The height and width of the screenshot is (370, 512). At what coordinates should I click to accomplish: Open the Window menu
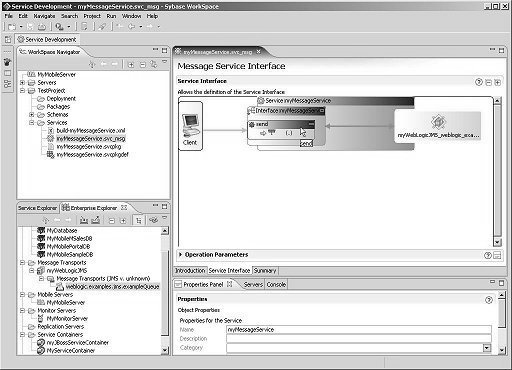coord(131,16)
